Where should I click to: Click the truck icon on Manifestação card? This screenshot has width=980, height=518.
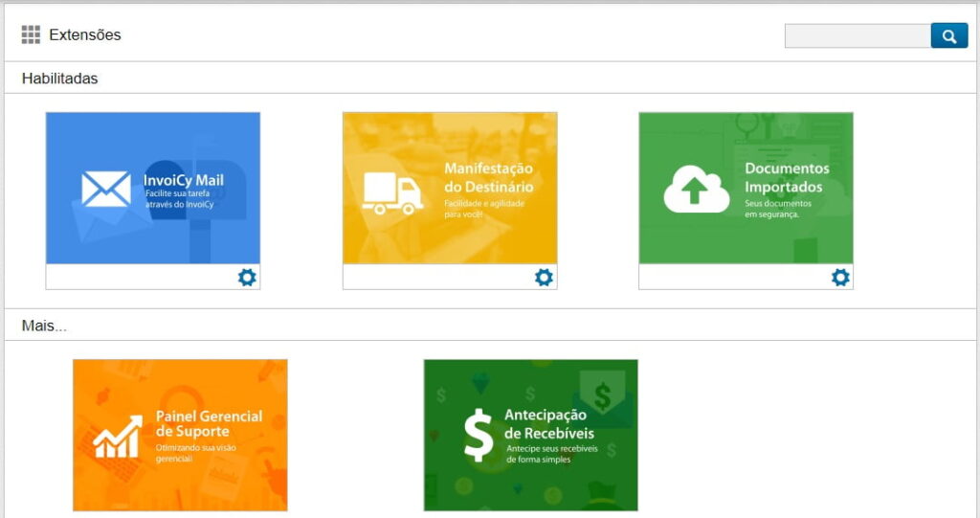tap(391, 192)
